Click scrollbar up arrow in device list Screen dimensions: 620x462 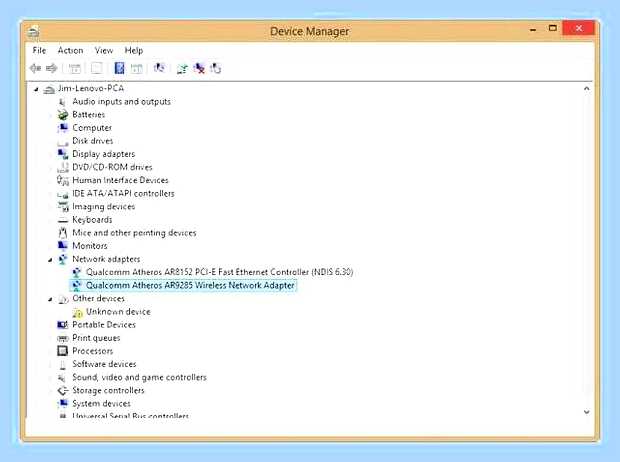coord(587,89)
